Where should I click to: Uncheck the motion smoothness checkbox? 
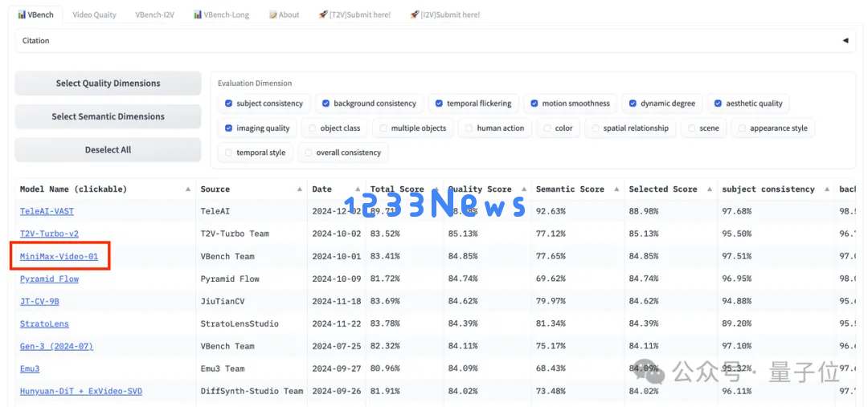click(x=534, y=104)
